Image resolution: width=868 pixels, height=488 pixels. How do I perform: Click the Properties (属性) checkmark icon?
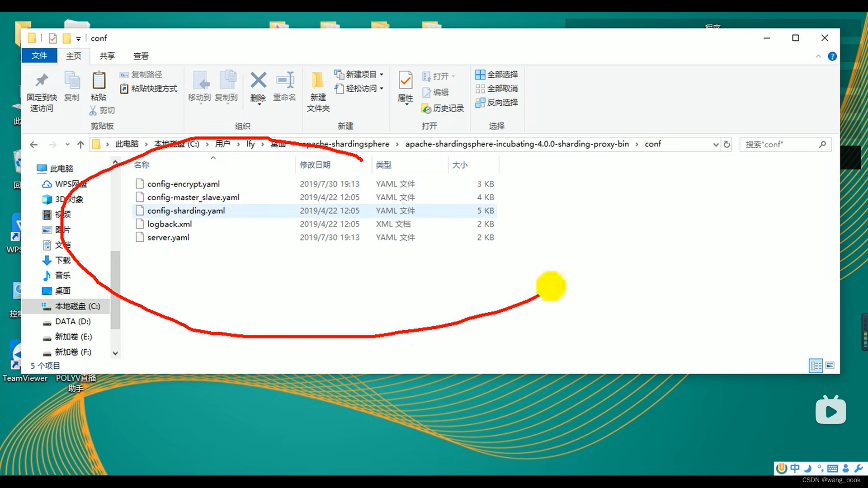[x=406, y=81]
